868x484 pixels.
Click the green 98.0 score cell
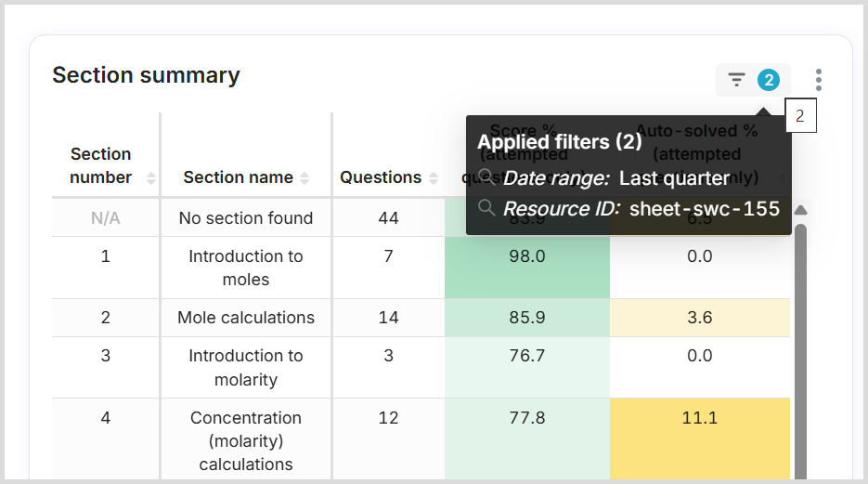click(526, 256)
